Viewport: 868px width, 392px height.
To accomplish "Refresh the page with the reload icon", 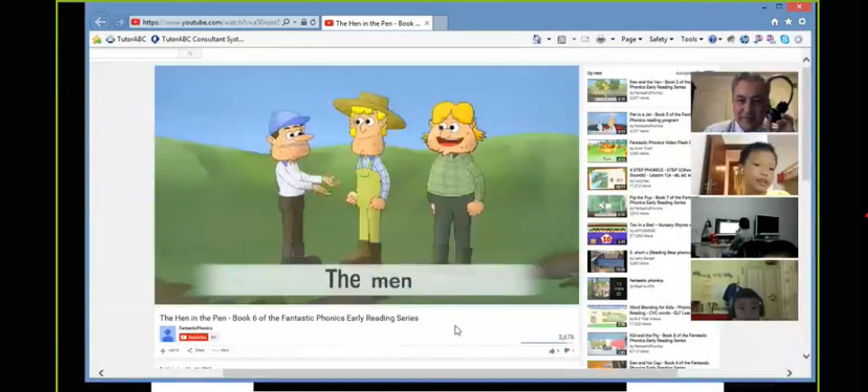I will pos(312,22).
